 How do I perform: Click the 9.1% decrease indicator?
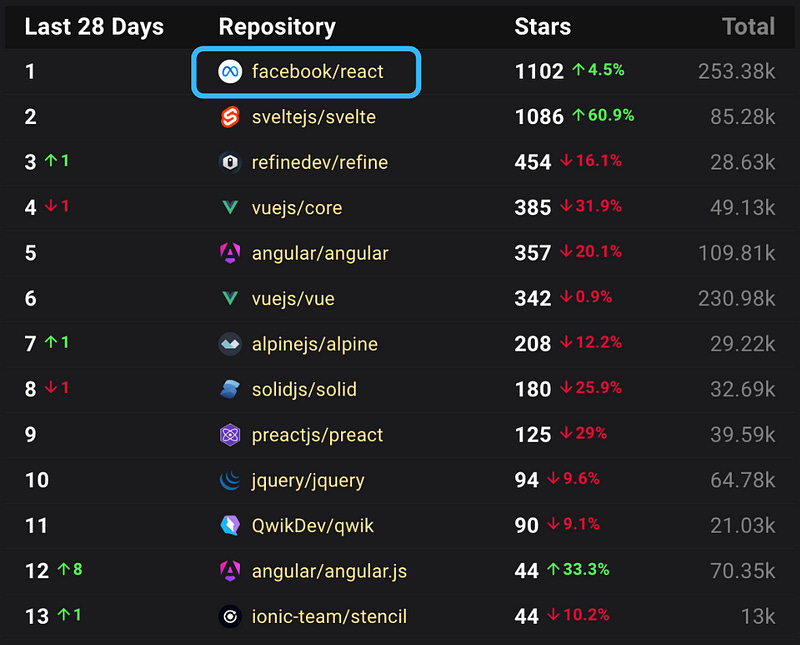(x=573, y=524)
